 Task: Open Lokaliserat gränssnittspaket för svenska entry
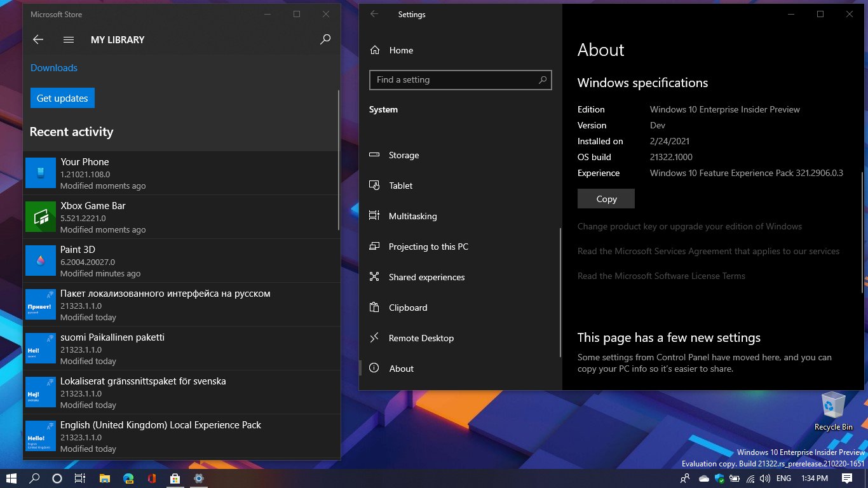pos(181,392)
